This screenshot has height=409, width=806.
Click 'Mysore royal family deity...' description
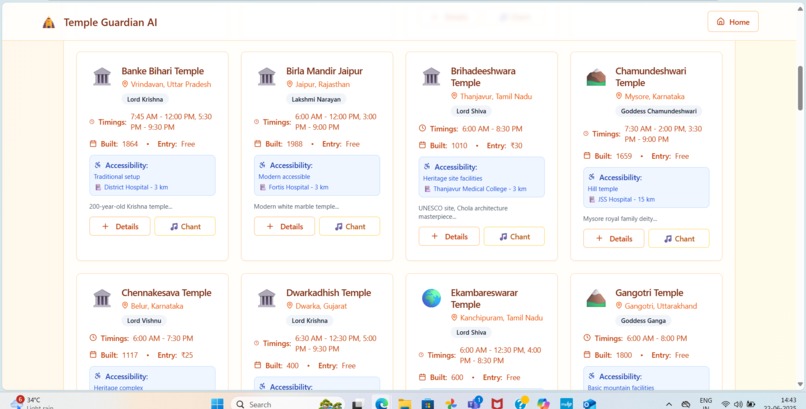620,219
